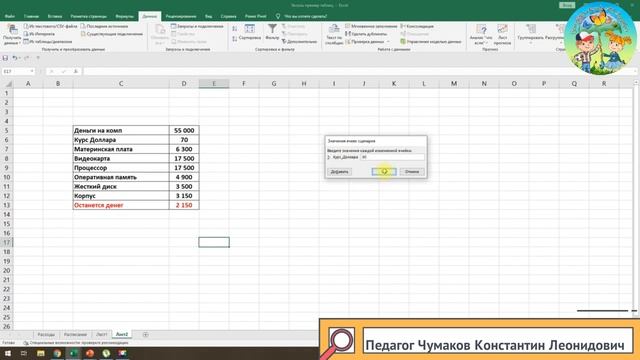Select cell 'Материнская плата'
This screenshot has width=640, height=360.
click(x=121, y=149)
